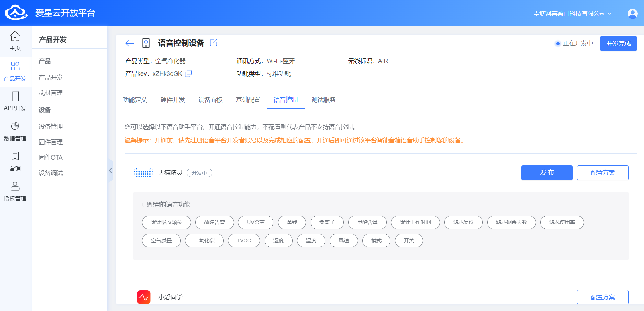644x311 pixels.
Task: Click the TVOC voice function tag
Action: tap(244, 241)
